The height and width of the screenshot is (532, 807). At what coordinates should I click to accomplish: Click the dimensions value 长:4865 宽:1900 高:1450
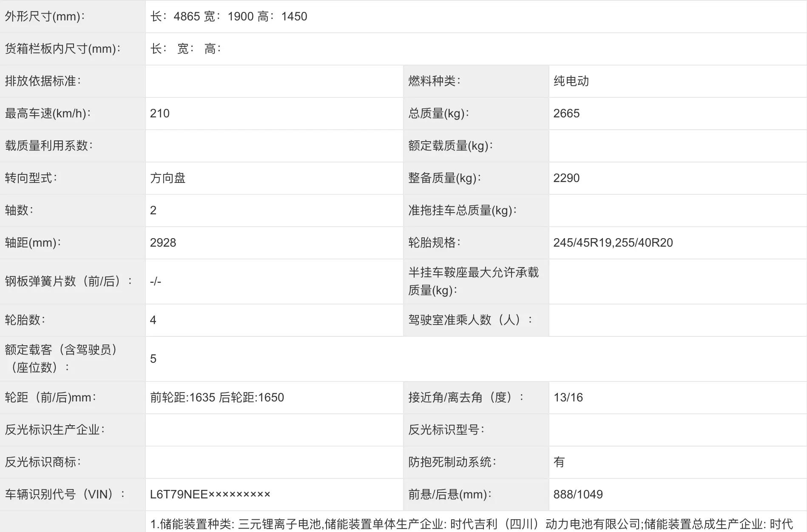[x=228, y=17]
